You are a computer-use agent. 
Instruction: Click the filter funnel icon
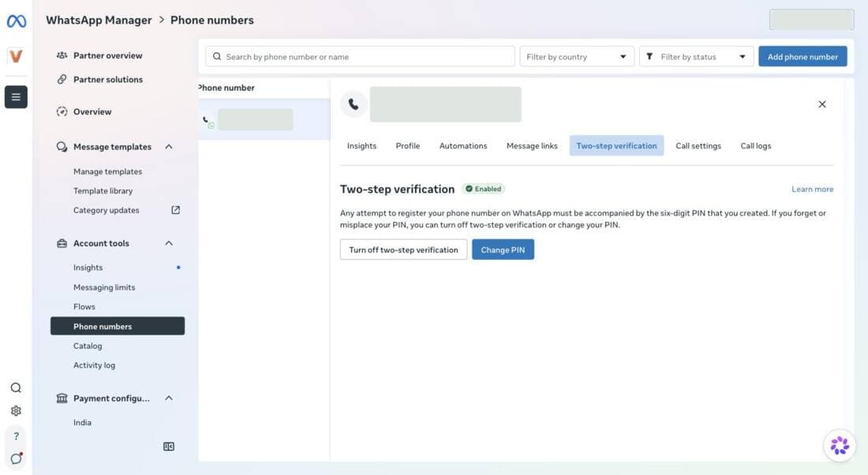649,57
